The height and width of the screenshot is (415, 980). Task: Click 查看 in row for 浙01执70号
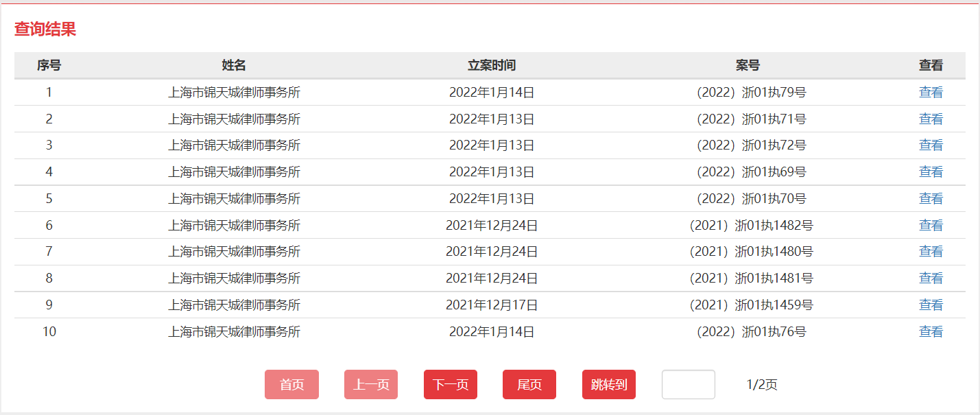point(931,199)
